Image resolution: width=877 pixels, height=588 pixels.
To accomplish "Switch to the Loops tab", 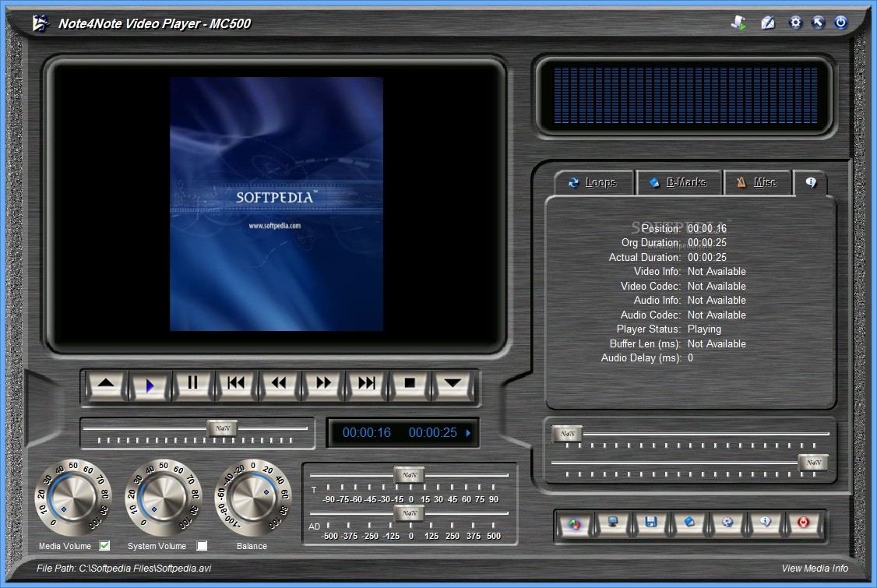I will pos(593,182).
